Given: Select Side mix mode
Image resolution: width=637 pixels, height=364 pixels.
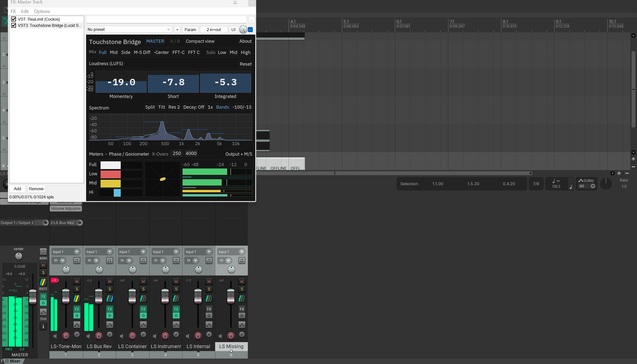Looking at the screenshot, I should coord(126,52).
